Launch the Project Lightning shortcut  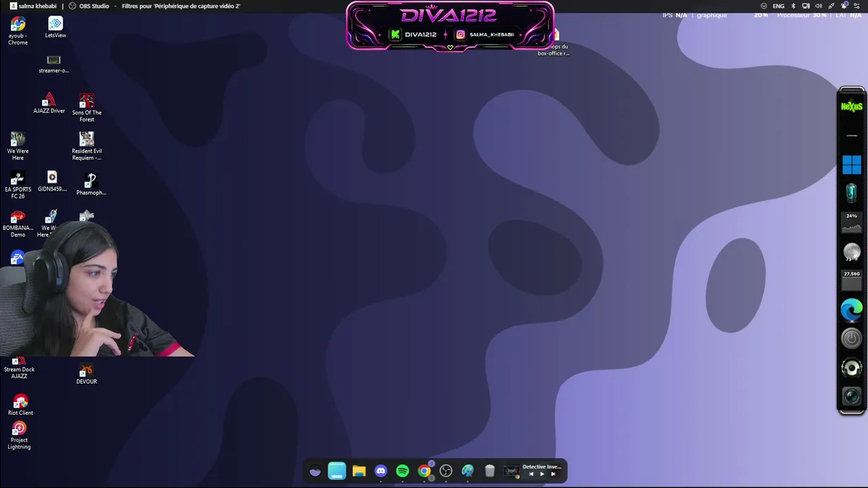pyautogui.click(x=19, y=436)
